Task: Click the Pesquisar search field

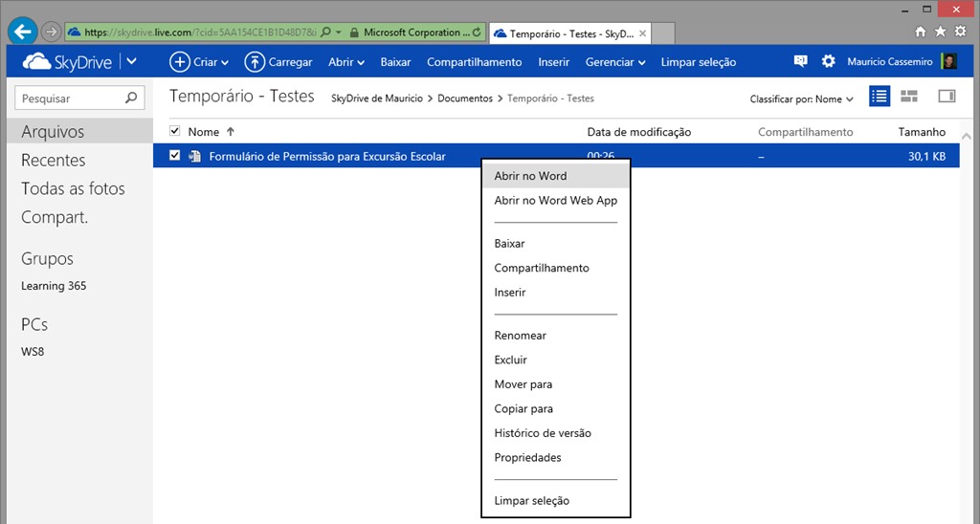Action: 69,98
